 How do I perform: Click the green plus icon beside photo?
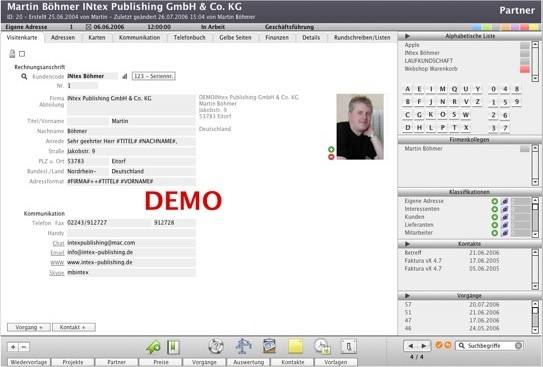click(331, 149)
